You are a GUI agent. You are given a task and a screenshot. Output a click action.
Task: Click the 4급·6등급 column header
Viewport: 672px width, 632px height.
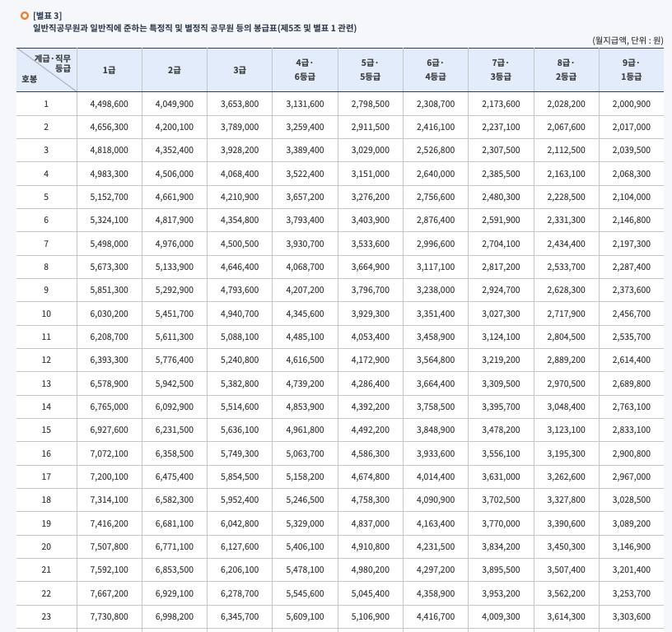coord(304,70)
